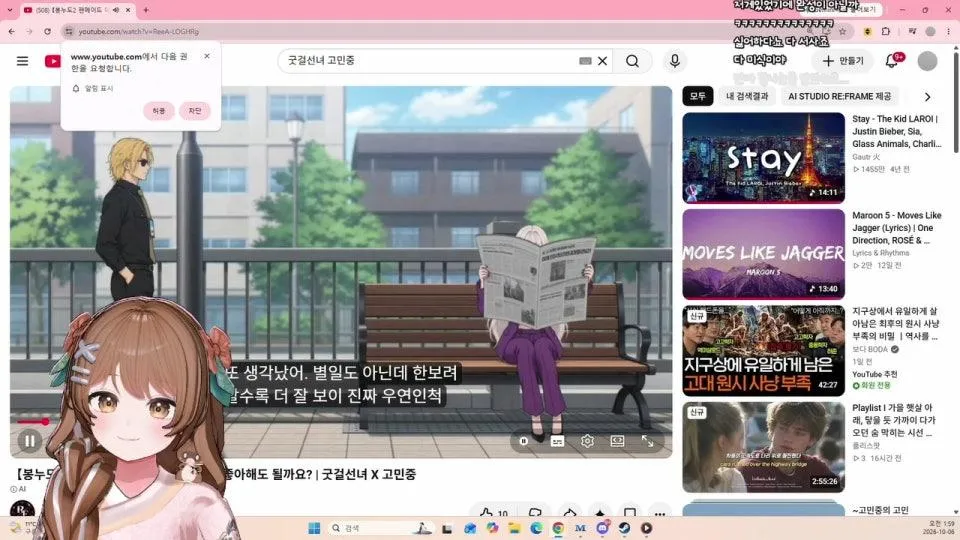Viewport: 960px width, 540px height.
Task: Click the autoplay toggle in the player
Action: point(523,441)
